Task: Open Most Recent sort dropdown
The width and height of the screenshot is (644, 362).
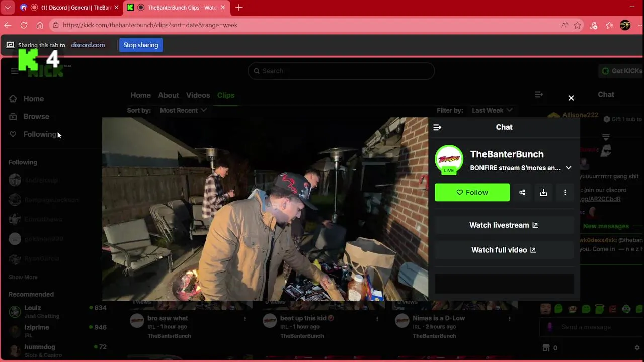Action: (183, 110)
